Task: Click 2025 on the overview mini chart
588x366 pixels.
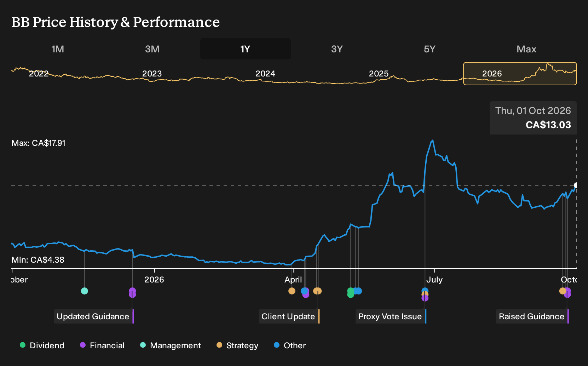Action: (x=379, y=74)
